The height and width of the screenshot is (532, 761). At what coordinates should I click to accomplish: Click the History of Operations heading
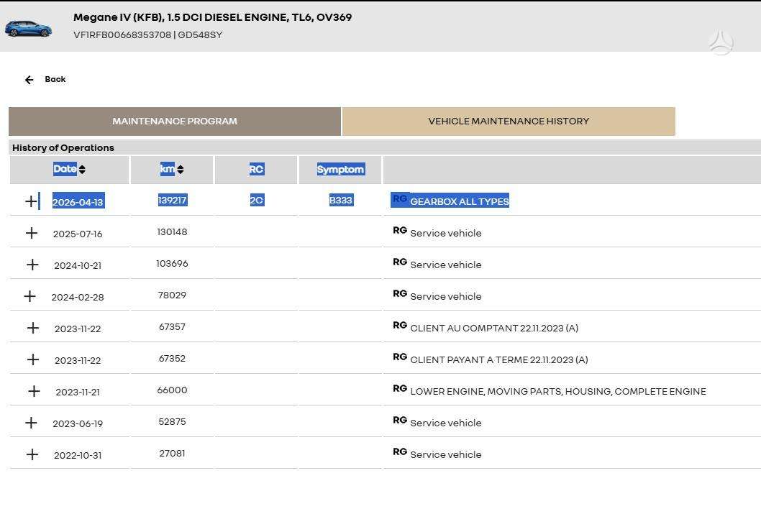(x=63, y=148)
